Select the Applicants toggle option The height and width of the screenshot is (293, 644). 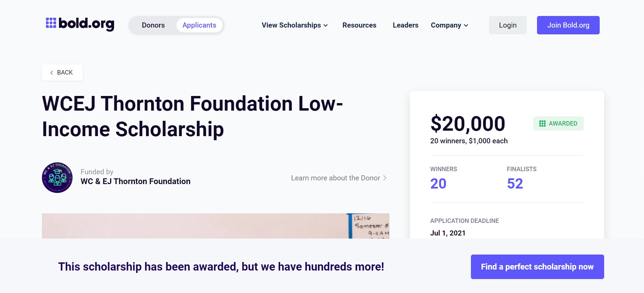click(x=199, y=25)
